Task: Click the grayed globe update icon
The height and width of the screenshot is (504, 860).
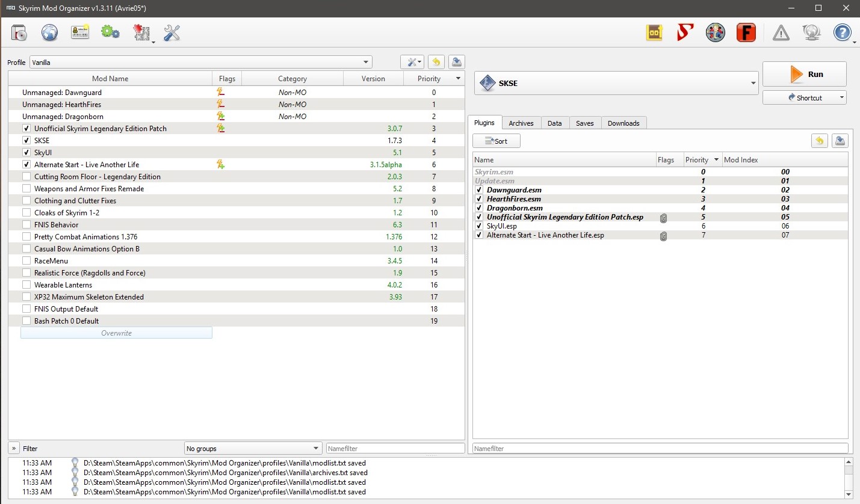Action: pos(812,33)
